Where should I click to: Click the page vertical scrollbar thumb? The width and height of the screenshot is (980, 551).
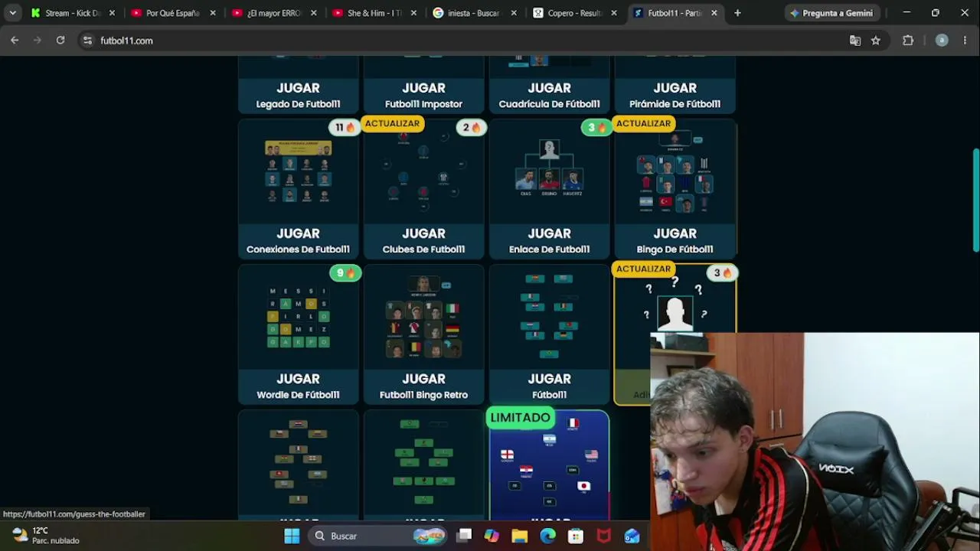click(x=975, y=199)
